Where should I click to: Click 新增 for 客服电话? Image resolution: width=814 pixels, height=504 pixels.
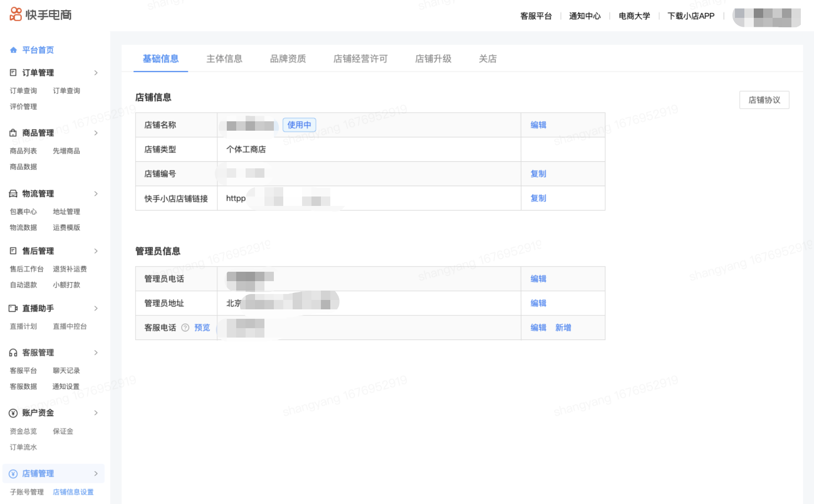[563, 328]
